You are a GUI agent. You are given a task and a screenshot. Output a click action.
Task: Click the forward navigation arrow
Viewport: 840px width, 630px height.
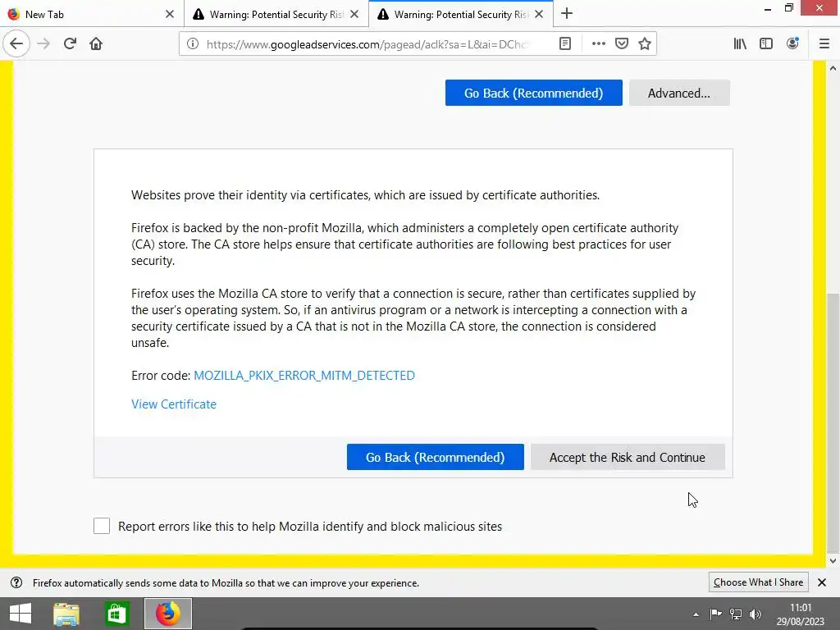[43, 44]
